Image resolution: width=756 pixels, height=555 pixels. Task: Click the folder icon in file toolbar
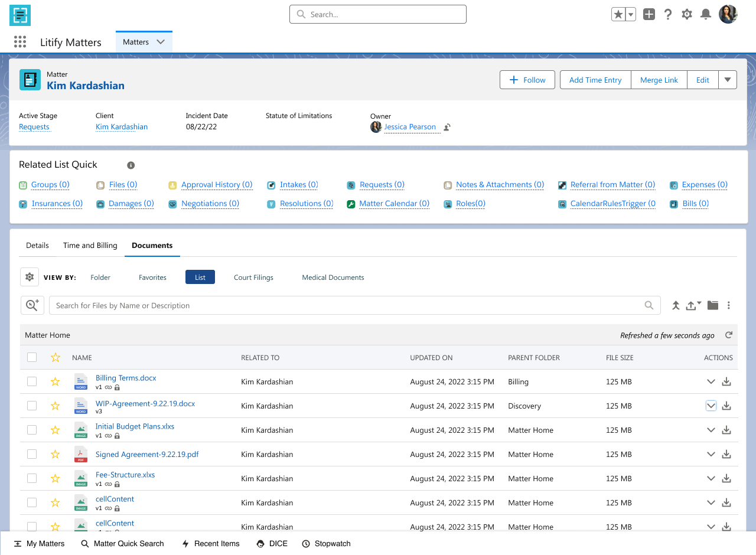click(713, 305)
